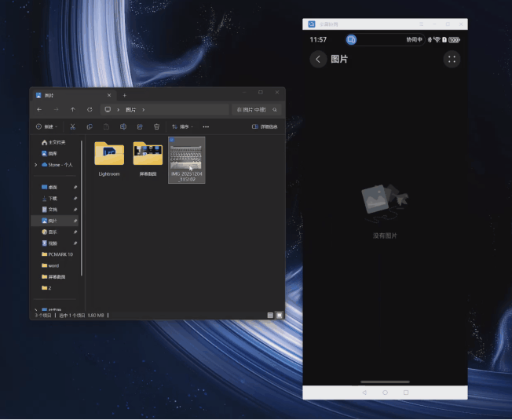
Task: Go up one folder with Up arrow
Action: [x=72, y=109]
